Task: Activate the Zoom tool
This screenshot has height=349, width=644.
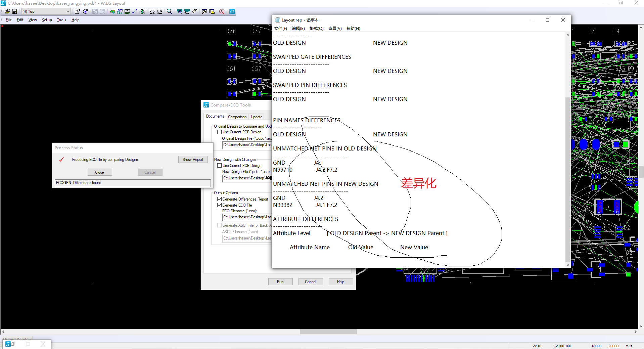Action: [169, 11]
